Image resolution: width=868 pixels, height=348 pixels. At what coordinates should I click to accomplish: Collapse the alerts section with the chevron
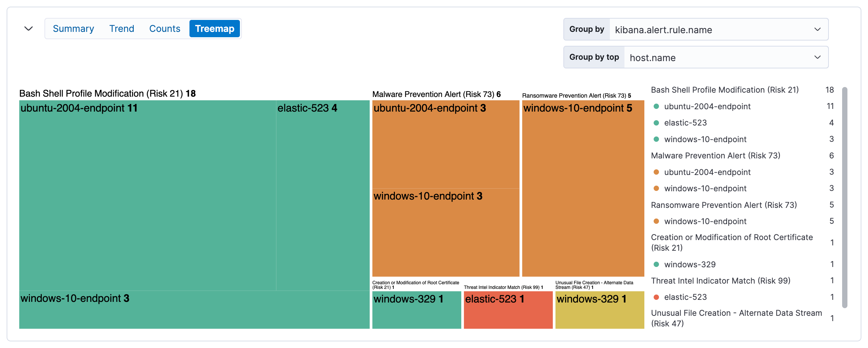tap(28, 29)
